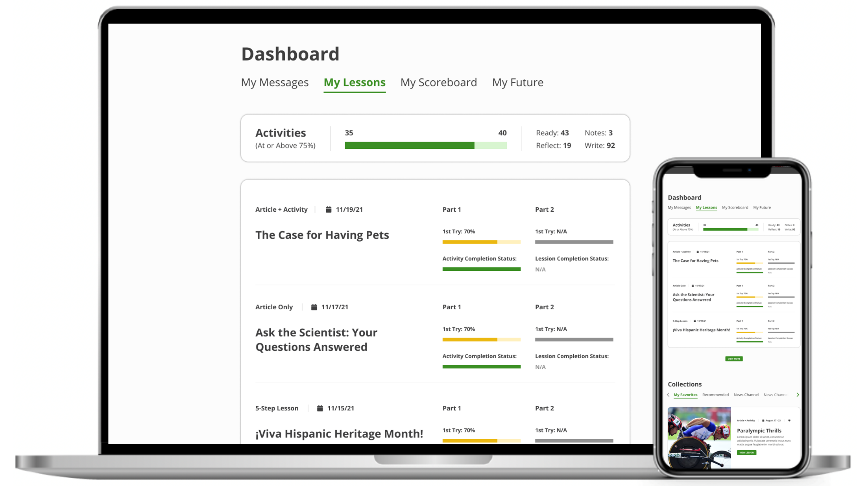This screenshot has height=486, width=868.
Task: Click the calendar icon for 11/19/21
Action: 329,209
